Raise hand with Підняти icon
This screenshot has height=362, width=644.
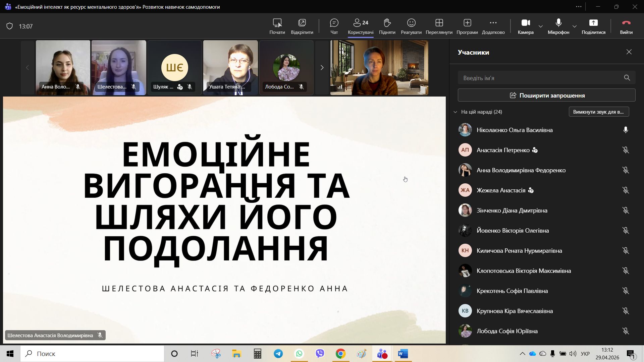(387, 26)
